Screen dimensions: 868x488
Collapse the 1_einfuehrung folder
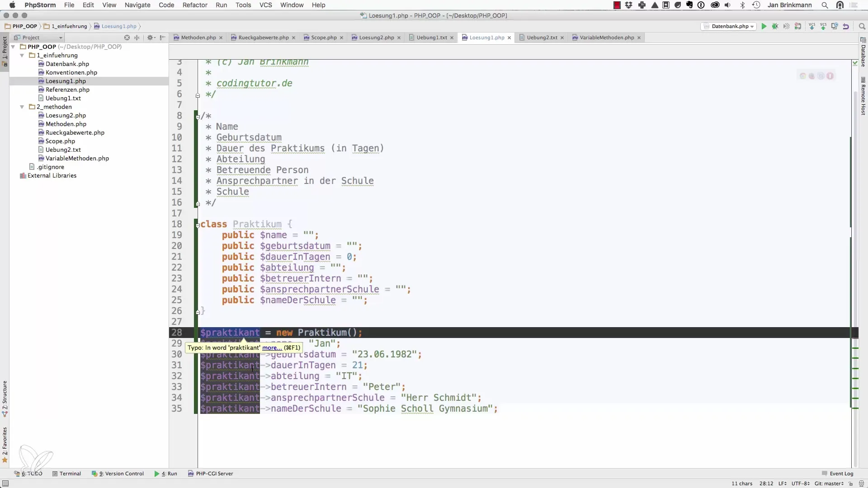pos(22,55)
